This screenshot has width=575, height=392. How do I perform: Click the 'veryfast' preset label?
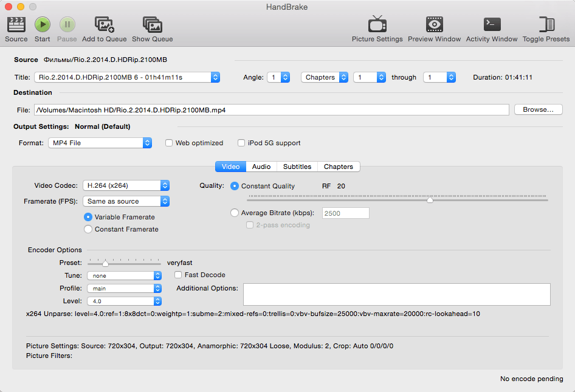tap(180, 263)
